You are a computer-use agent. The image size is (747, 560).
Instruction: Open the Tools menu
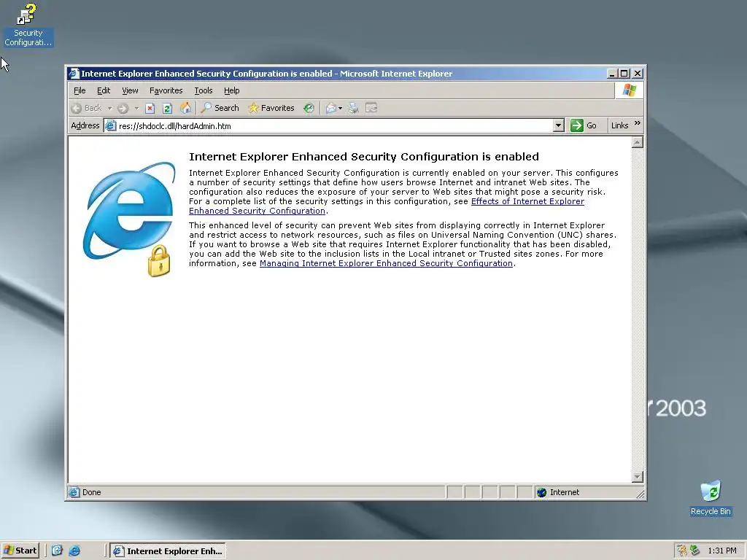click(204, 90)
